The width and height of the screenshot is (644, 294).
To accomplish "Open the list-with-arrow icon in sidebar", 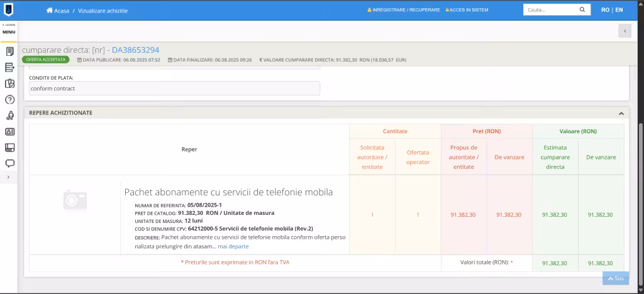I will click(x=9, y=67).
